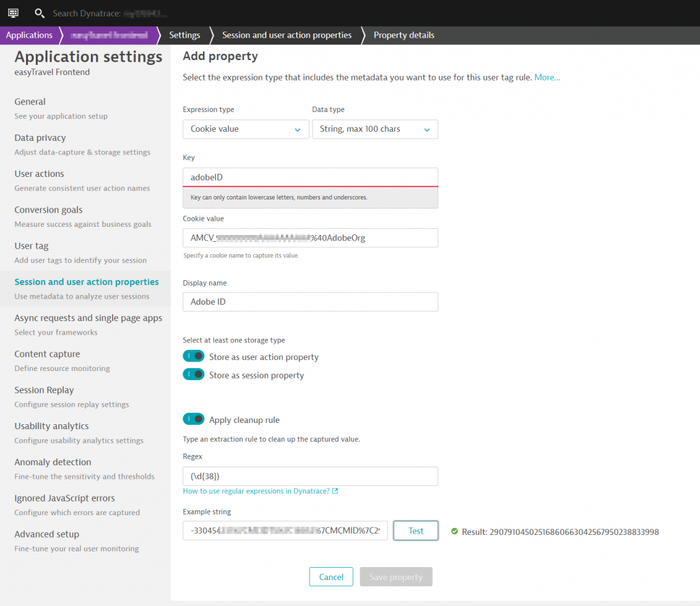
Task: Click the Dynatrace monitor icon top-left
Action: (x=12, y=12)
